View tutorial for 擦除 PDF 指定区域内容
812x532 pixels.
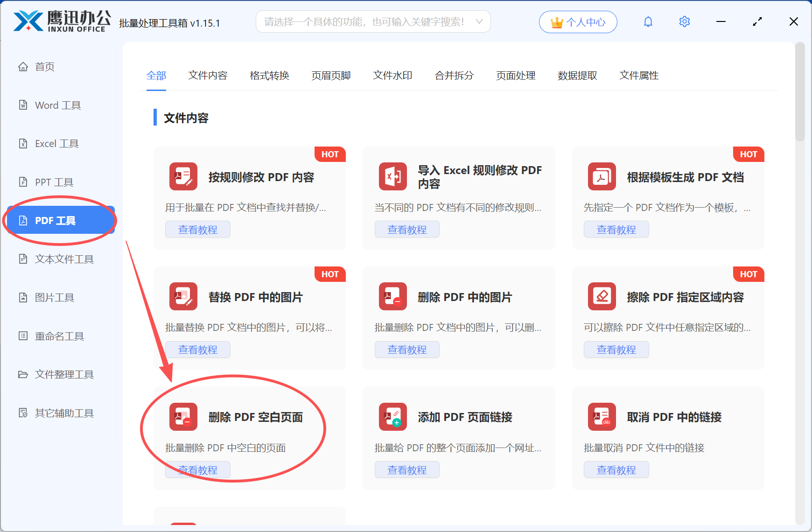[616, 350]
